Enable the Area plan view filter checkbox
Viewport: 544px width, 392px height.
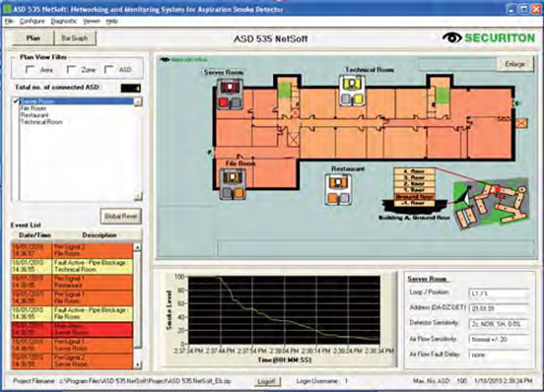[x=31, y=69]
